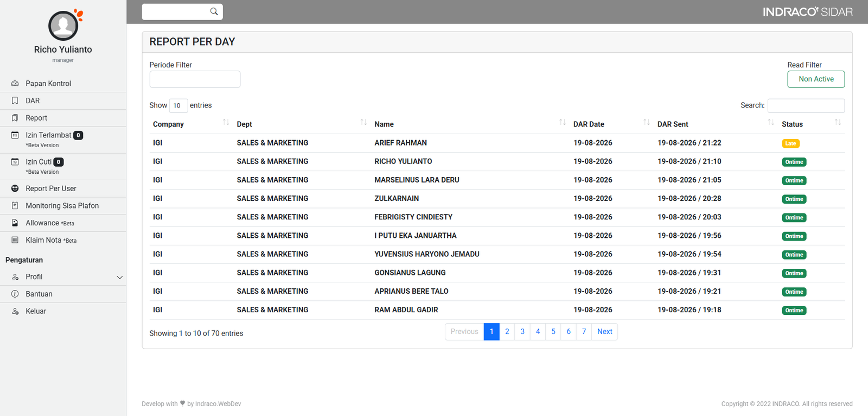Expand the Profil submenu chevron
Image resolution: width=868 pixels, height=416 pixels.
tap(120, 277)
